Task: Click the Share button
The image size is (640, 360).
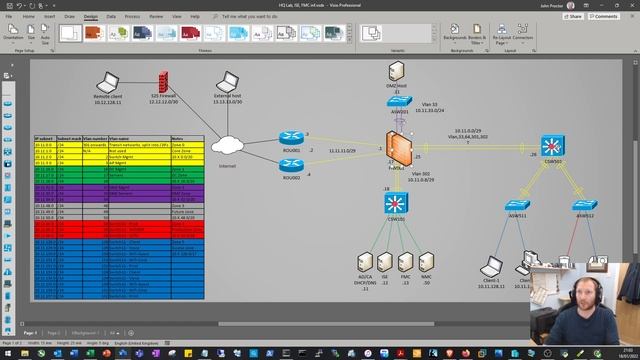Action: pyautogui.click(x=573, y=16)
